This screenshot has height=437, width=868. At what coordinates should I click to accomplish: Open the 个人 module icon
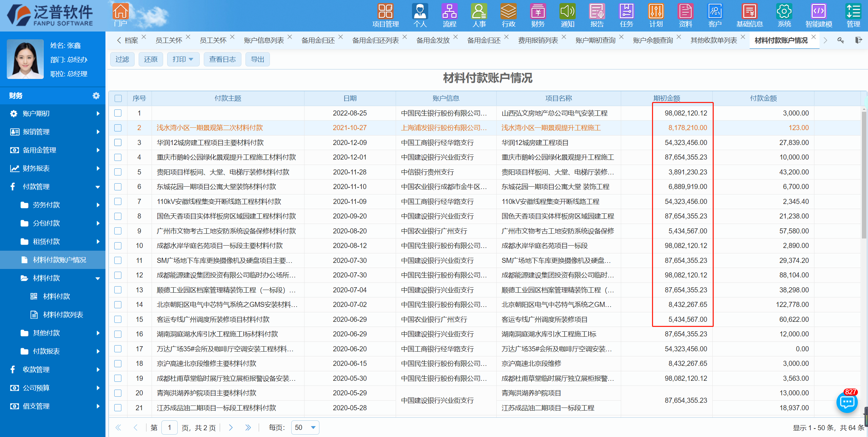pos(420,15)
